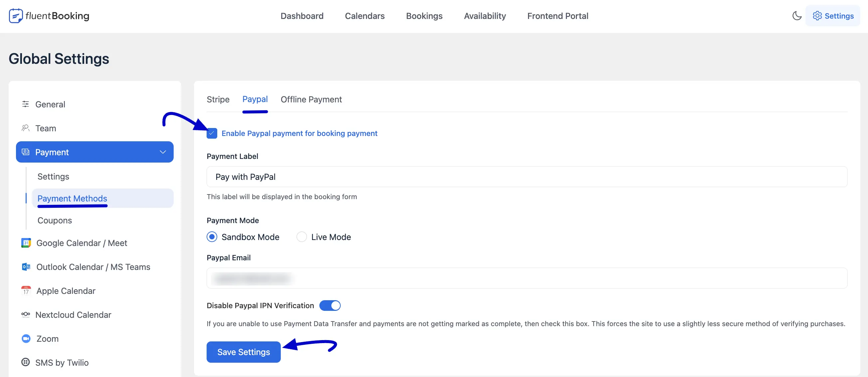Uncheck Enable Paypal payment checkbox
The image size is (868, 377).
pos(212,133)
